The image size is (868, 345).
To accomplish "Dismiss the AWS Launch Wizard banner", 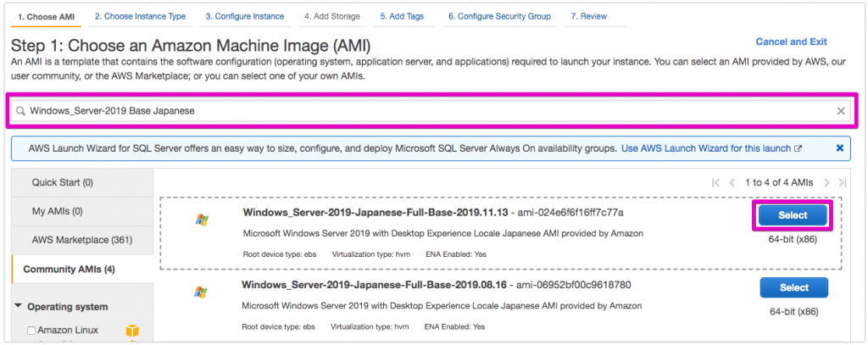I will click(839, 148).
